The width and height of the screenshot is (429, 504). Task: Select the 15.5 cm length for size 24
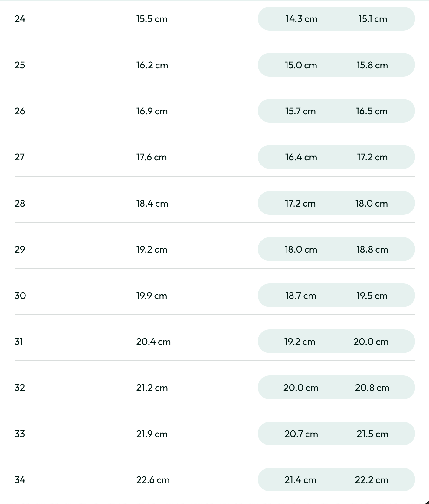[x=152, y=19]
